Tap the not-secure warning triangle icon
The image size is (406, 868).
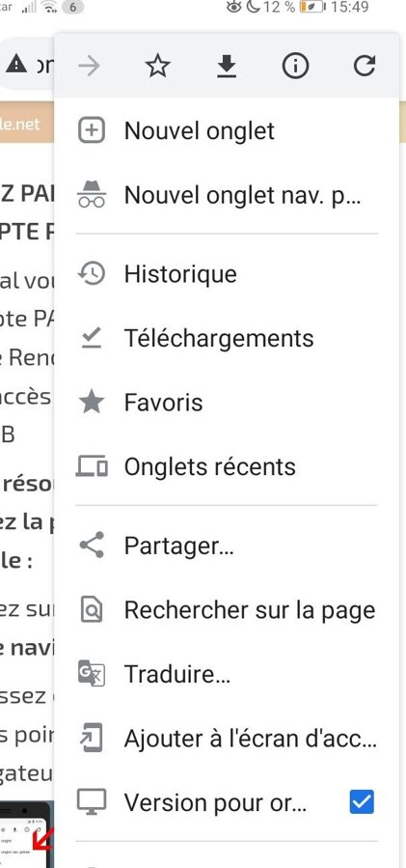(x=16, y=66)
